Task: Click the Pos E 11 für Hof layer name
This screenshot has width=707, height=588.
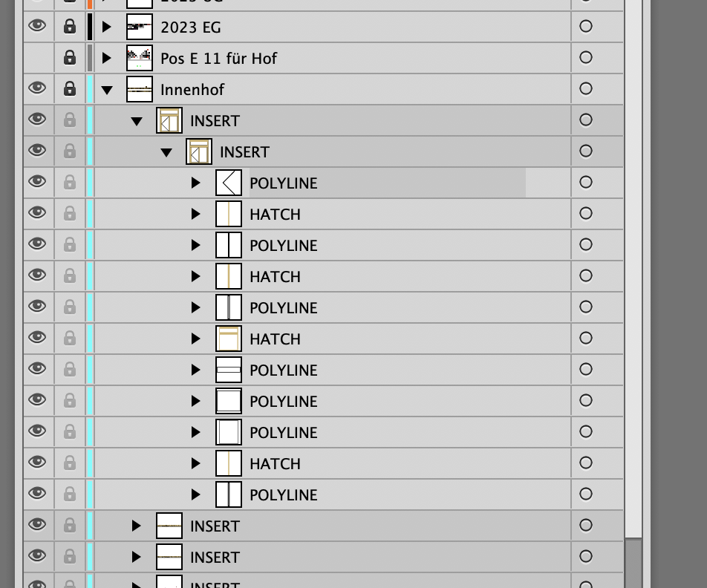Action: coord(218,59)
